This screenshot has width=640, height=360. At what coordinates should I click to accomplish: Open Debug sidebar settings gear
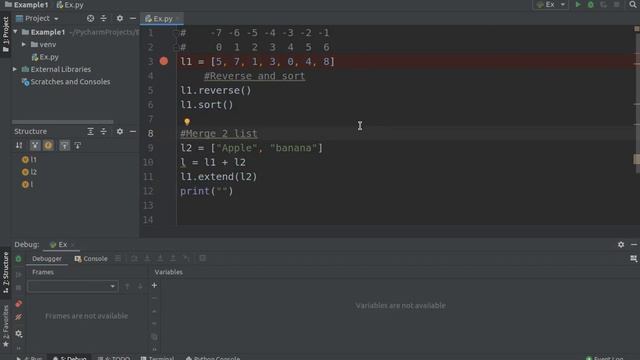(x=18, y=333)
